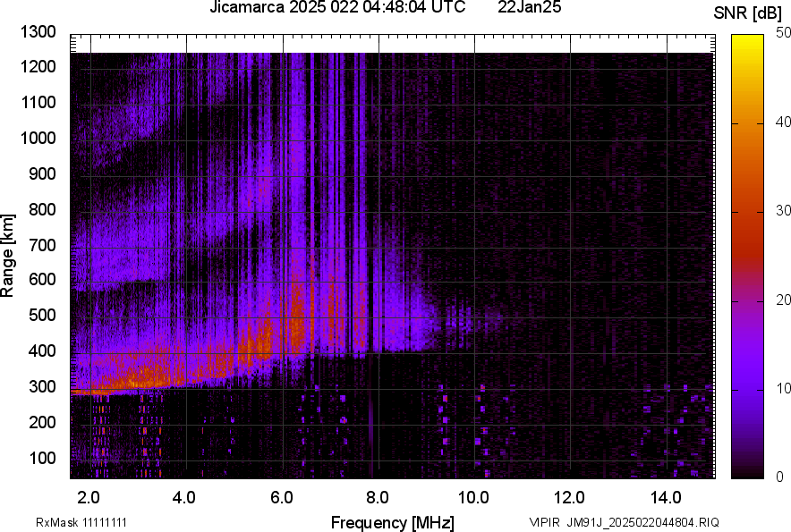Click the 22Jan25 date label
Screen dimensions: 791x532
pyautogui.click(x=530, y=8)
